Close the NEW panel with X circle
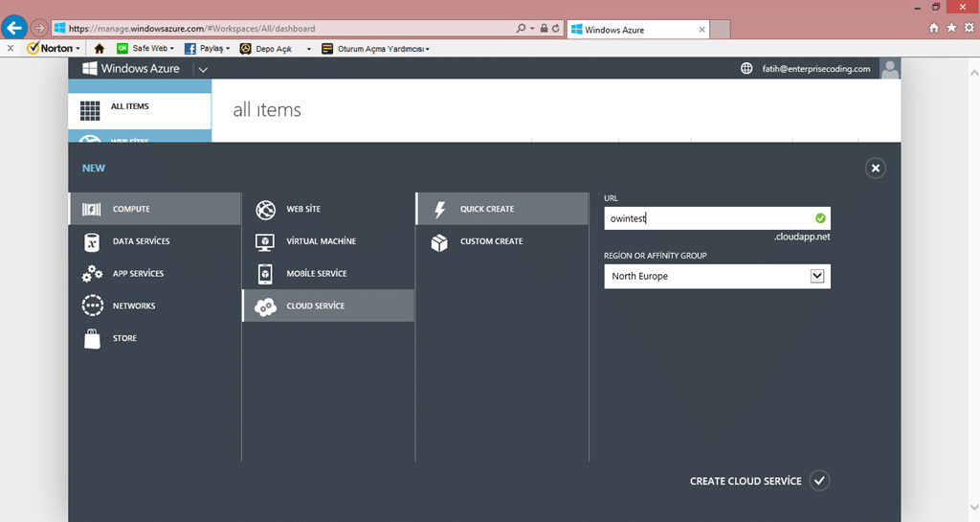Viewport: 980px width, 522px height. pyautogui.click(x=875, y=169)
